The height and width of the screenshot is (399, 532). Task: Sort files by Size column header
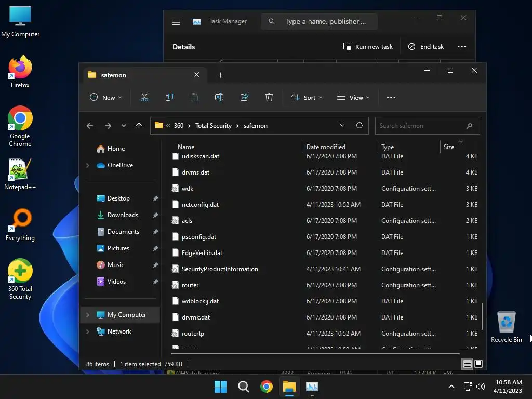[x=448, y=147]
